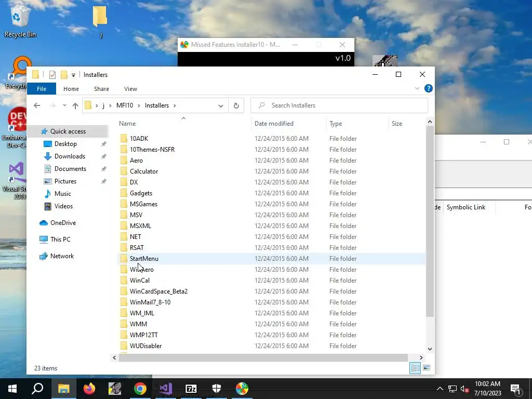Refresh the Installers folder view
This screenshot has height=399, width=532.
click(x=236, y=105)
